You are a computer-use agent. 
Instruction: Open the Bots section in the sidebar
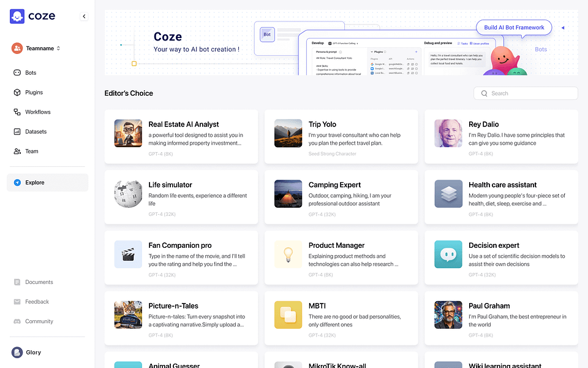pos(15,72)
